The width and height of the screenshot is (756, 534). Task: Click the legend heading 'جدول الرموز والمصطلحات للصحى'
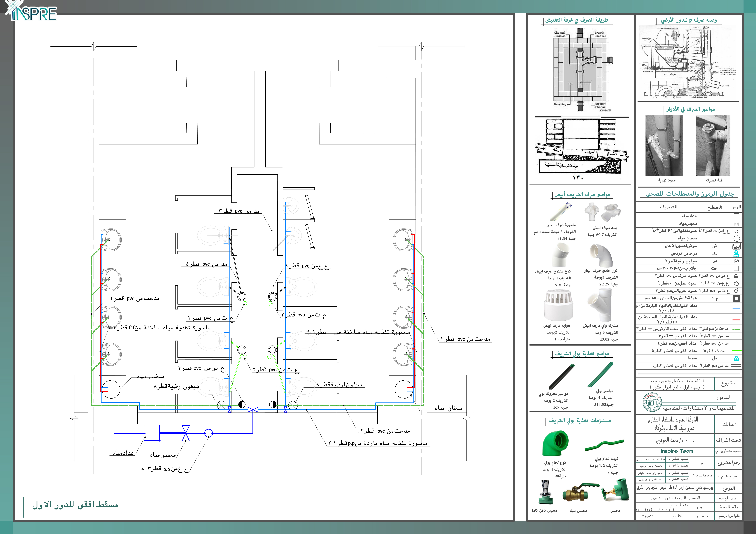point(690,194)
